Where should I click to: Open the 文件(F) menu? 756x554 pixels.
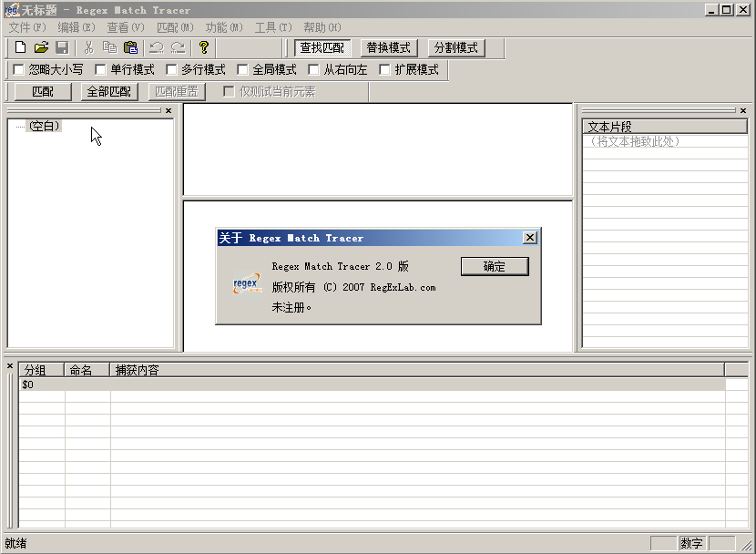click(27, 27)
